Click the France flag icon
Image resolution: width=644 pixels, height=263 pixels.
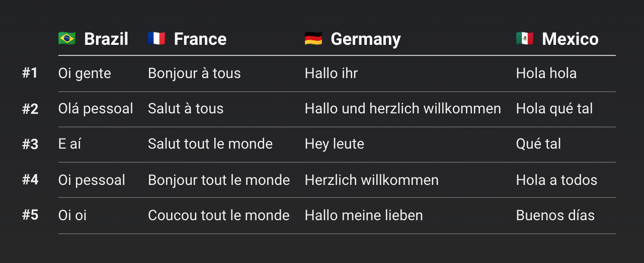pyautogui.click(x=156, y=38)
